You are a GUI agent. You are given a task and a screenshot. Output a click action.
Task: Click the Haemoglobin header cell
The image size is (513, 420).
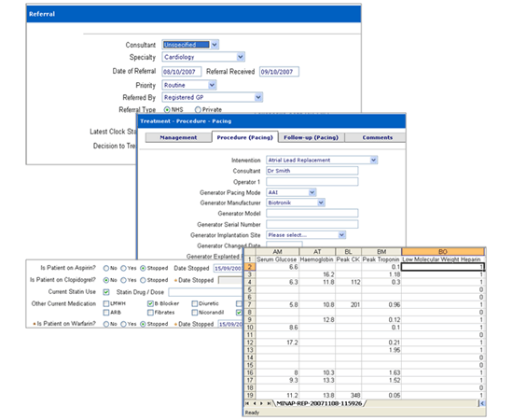(x=317, y=259)
